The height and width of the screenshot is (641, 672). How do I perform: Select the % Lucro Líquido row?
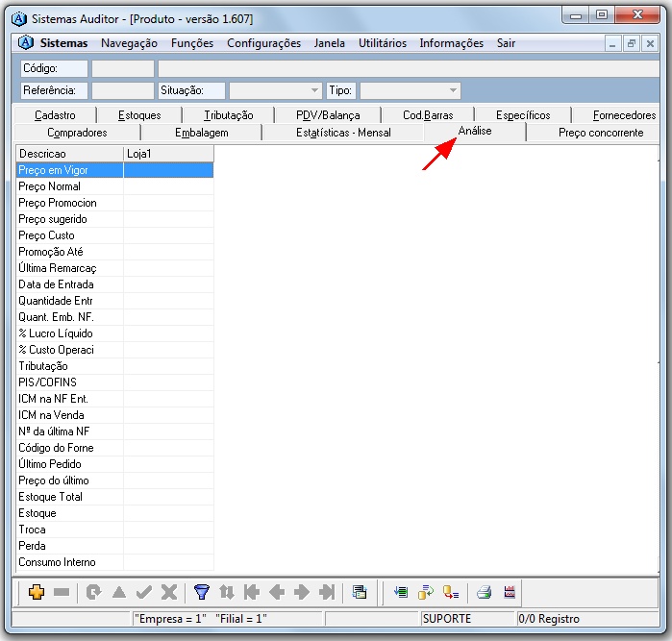point(114,333)
